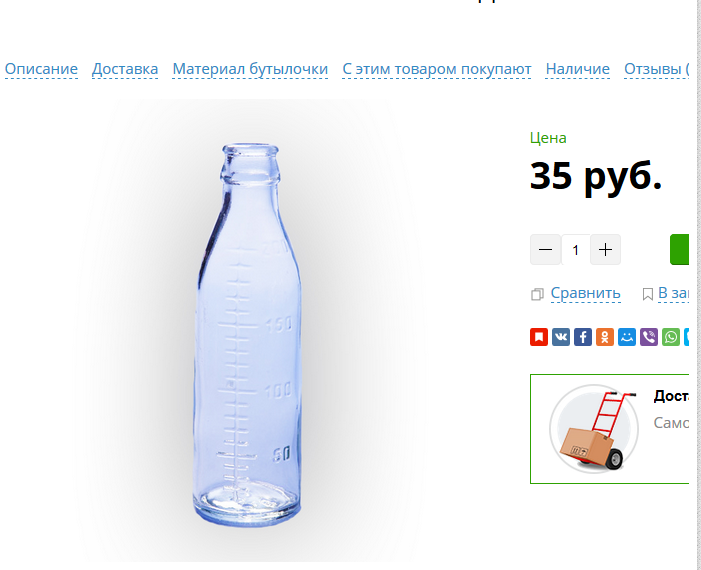Share via the Moi Mir icon

click(x=627, y=337)
